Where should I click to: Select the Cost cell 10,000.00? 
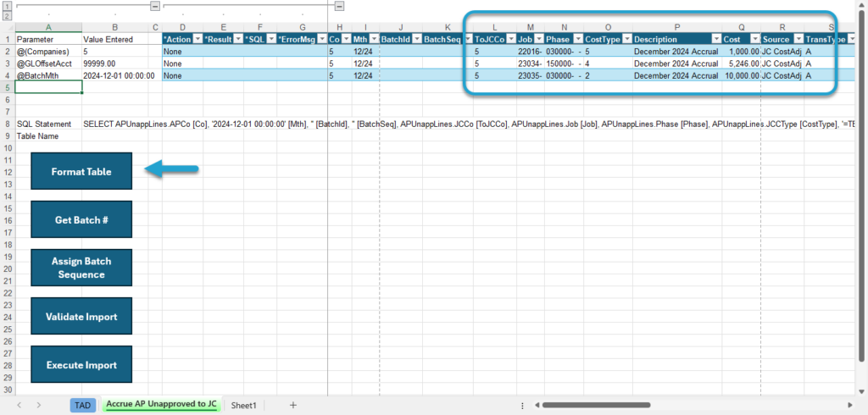(x=741, y=75)
